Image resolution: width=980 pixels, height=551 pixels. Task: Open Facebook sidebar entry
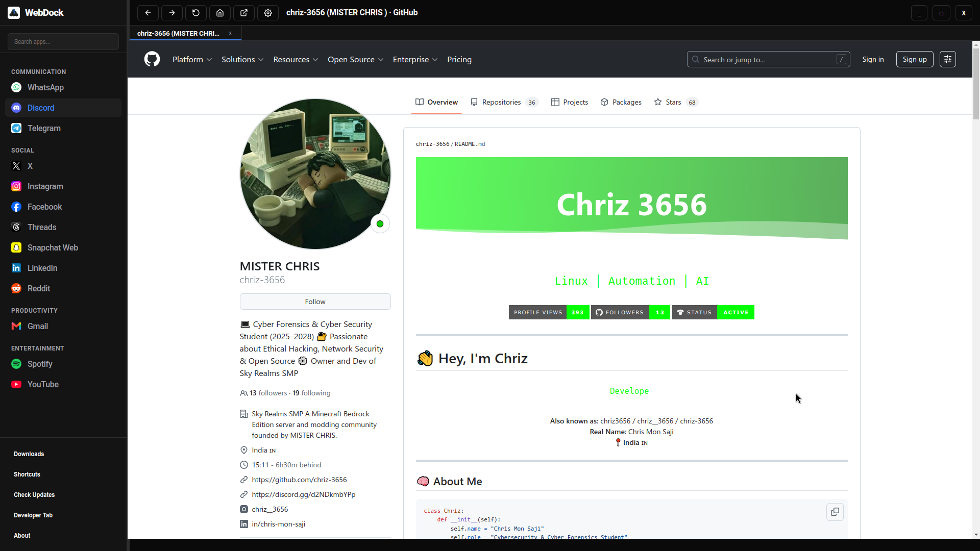click(63, 207)
